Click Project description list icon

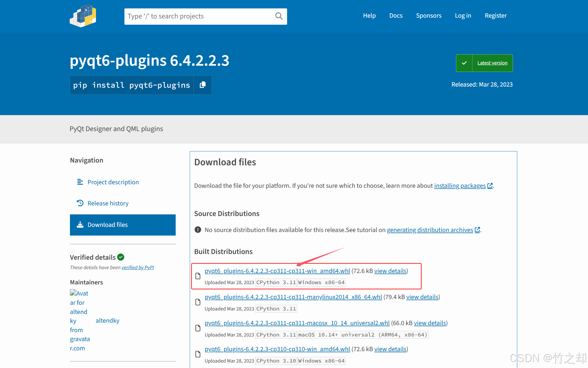coord(80,182)
